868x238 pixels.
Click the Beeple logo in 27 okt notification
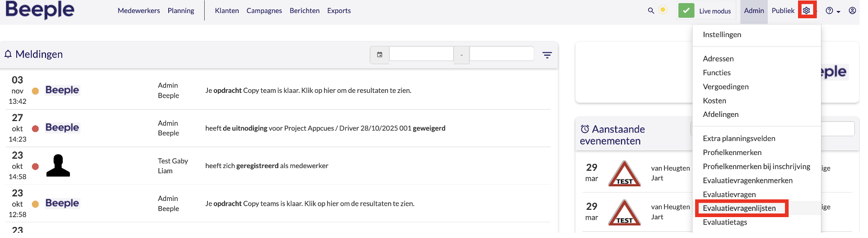click(x=62, y=127)
